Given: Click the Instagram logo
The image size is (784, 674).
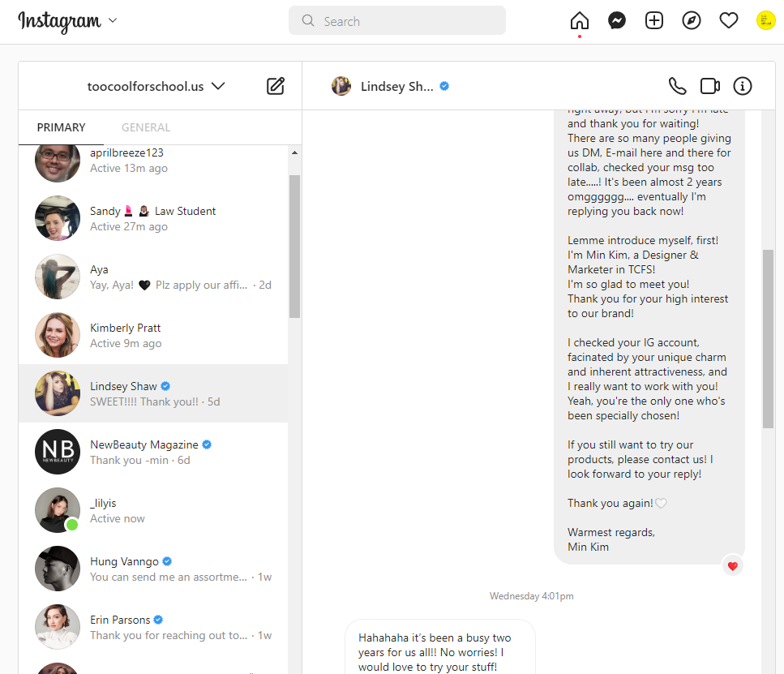Looking at the screenshot, I should pyautogui.click(x=59, y=21).
